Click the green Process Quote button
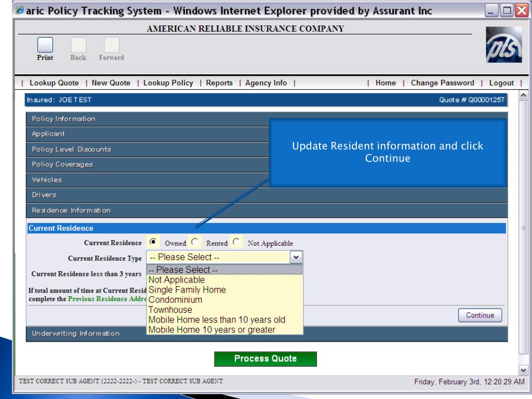 tap(265, 358)
